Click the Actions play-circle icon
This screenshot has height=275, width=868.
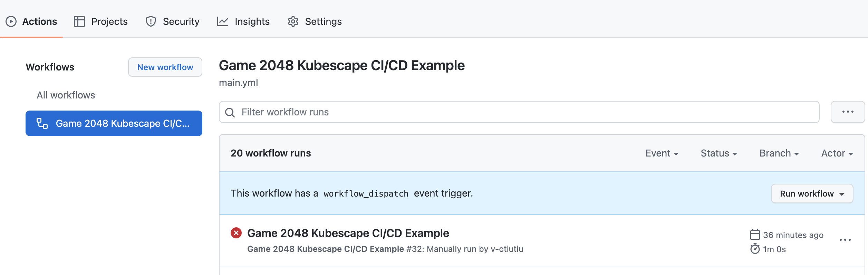pyautogui.click(x=11, y=21)
